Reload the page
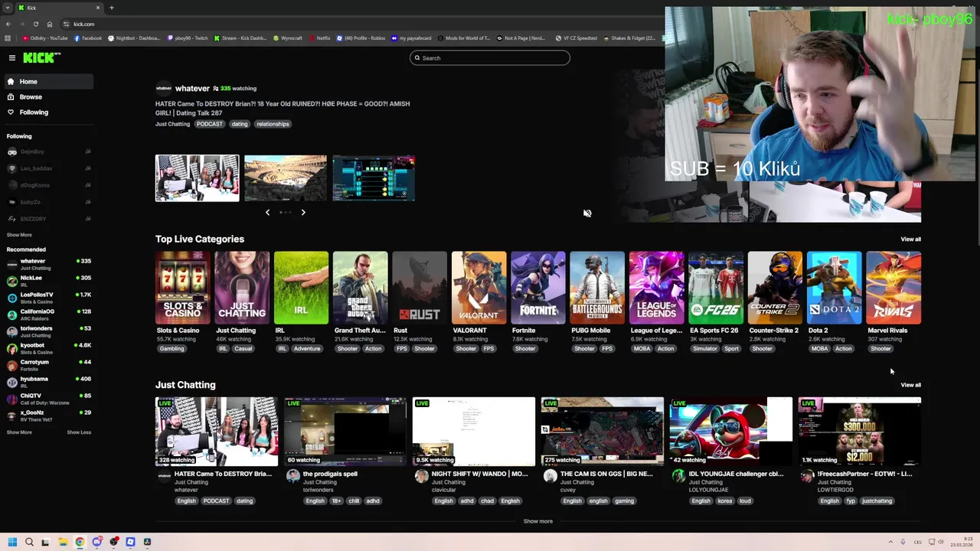980x551 pixels. [36, 24]
